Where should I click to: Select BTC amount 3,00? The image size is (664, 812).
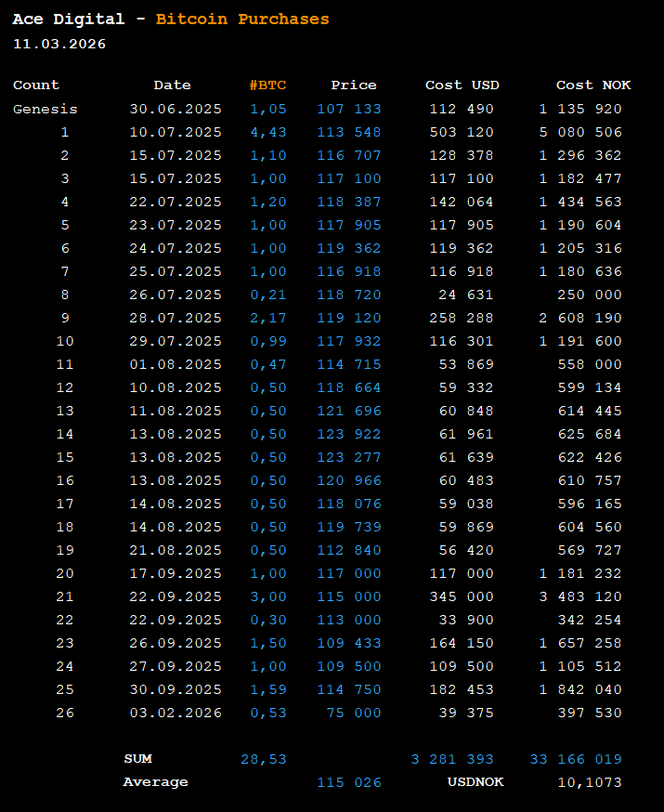[268, 596]
